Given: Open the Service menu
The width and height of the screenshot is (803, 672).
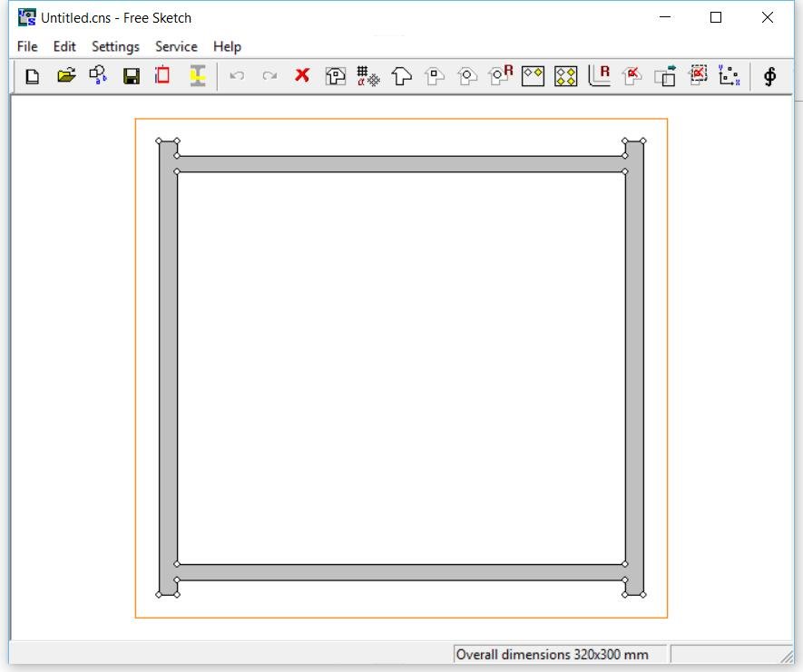Looking at the screenshot, I should point(176,46).
